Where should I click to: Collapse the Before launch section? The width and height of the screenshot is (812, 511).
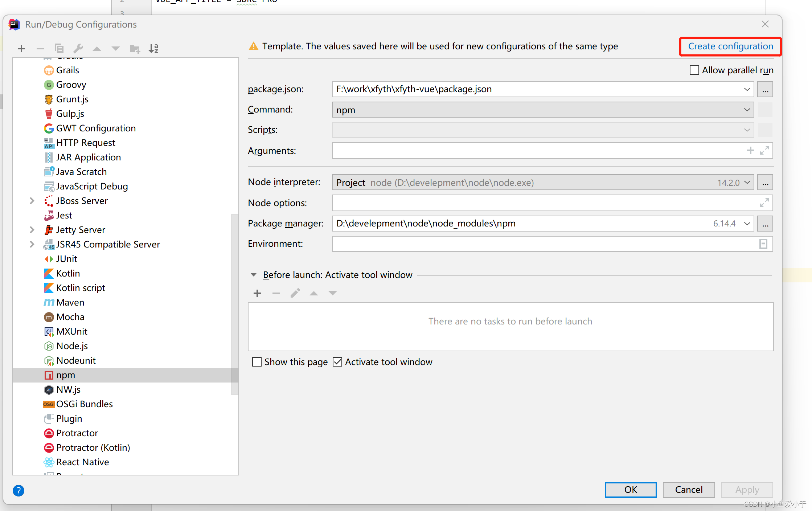[254, 275]
